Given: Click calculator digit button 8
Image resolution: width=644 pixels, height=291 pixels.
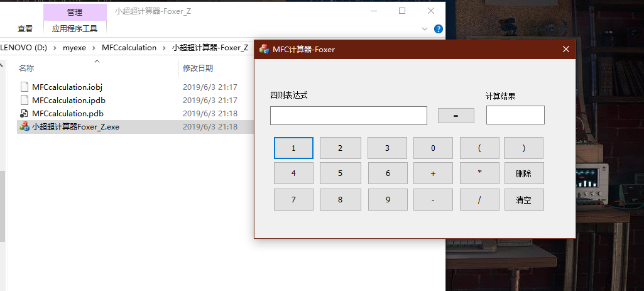Looking at the screenshot, I should coord(340,199).
